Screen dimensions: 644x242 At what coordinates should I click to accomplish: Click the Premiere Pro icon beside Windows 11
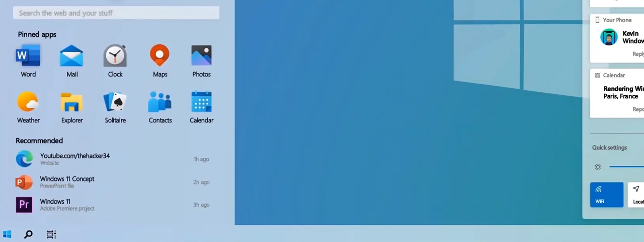coord(24,205)
